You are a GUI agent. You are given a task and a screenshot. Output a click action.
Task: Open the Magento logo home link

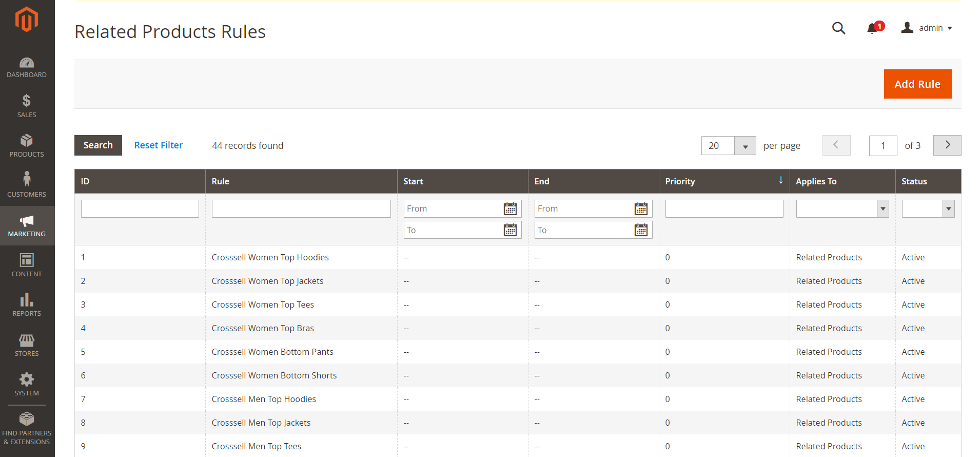pyautogui.click(x=27, y=20)
